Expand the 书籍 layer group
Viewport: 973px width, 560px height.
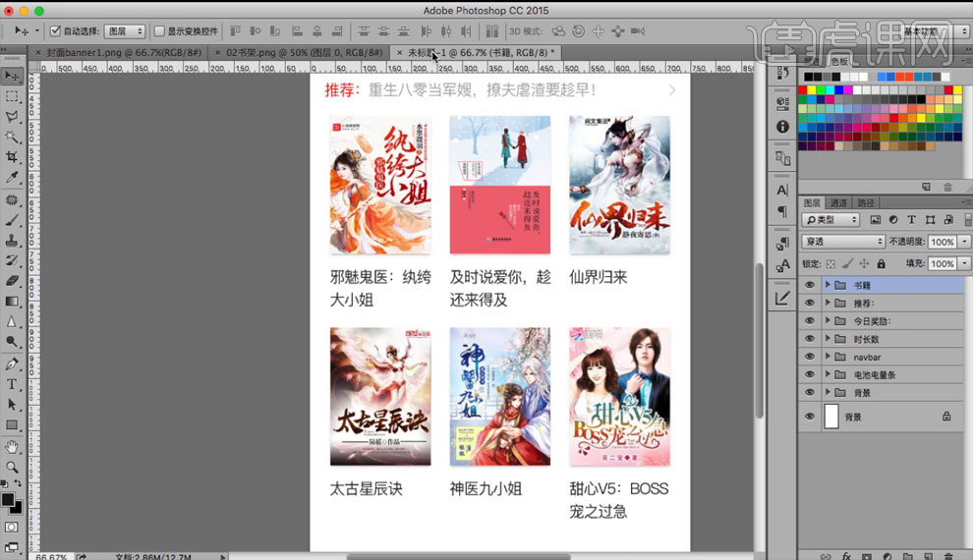click(828, 285)
